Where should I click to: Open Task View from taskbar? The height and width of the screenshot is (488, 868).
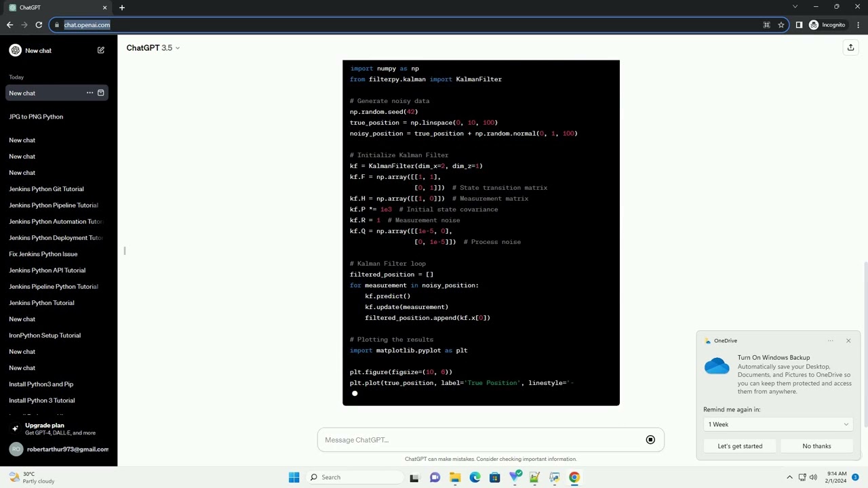414,477
